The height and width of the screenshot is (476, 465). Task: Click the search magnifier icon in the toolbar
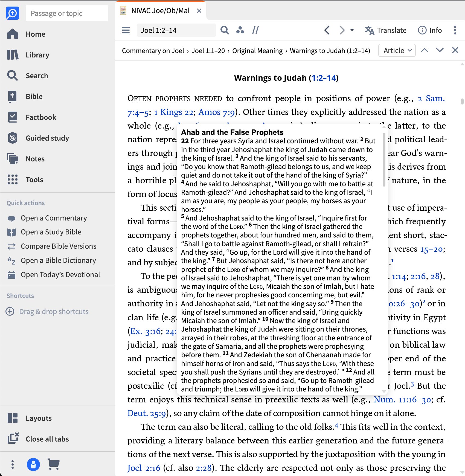[x=225, y=30]
